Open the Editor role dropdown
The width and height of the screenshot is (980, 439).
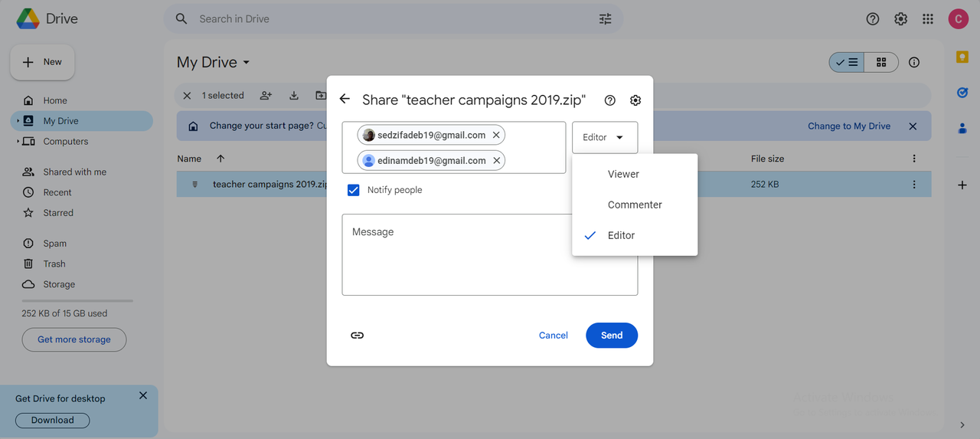[605, 137]
